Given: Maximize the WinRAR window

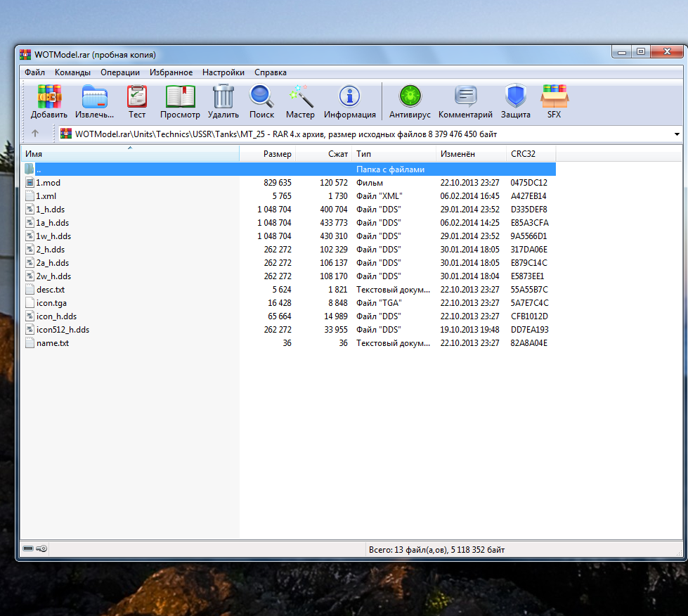Looking at the screenshot, I should pos(641,52).
